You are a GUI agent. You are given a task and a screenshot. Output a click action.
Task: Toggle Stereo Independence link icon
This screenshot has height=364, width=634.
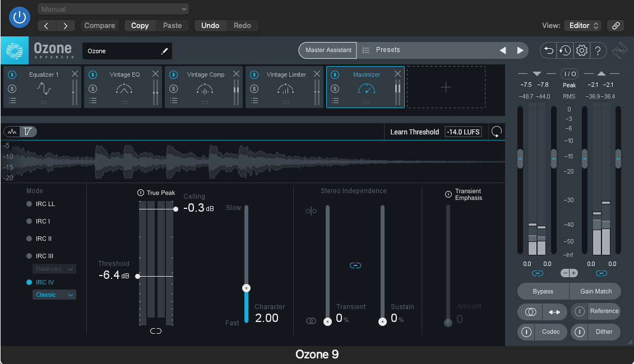[x=355, y=265]
